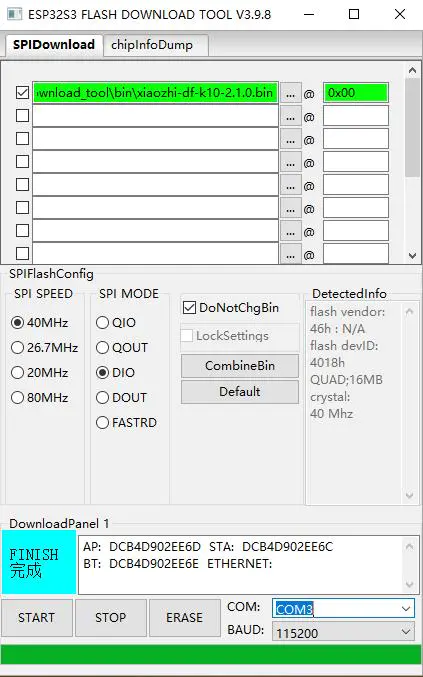Click the 4018h flash devID text
Viewport: 423px width, 677px height.
point(327,363)
